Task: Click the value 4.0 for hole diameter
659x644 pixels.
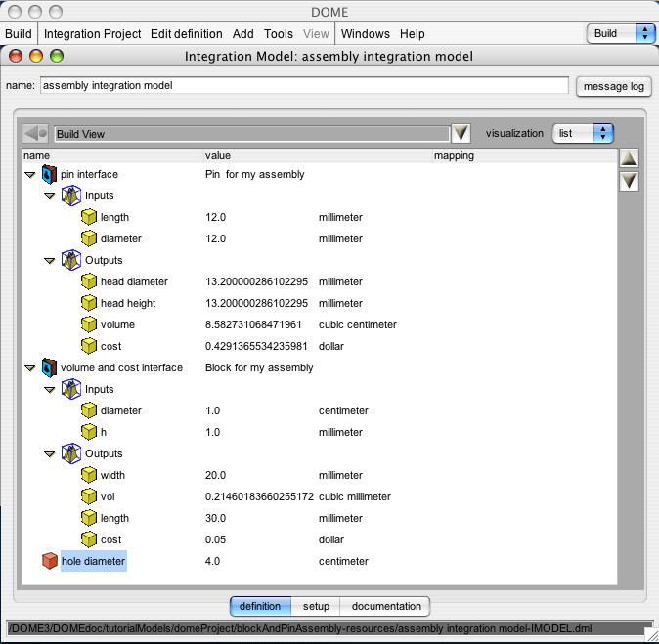Action: click(213, 561)
